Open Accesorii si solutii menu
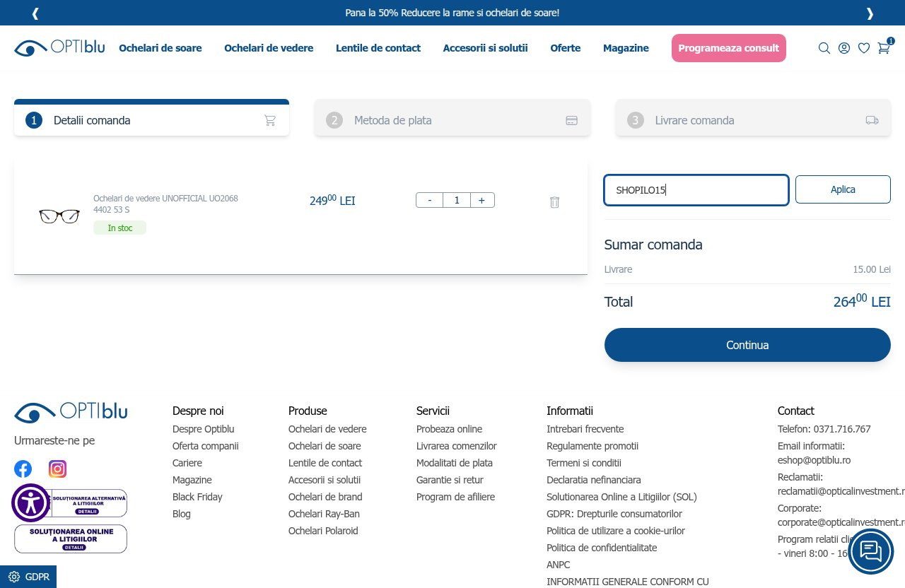This screenshot has width=905, height=588. point(486,48)
